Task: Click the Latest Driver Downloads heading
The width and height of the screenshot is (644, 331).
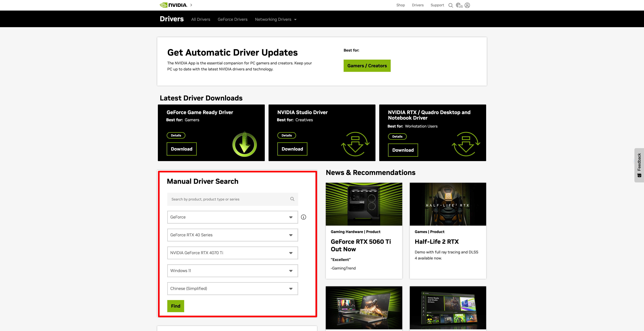Action: click(201, 98)
